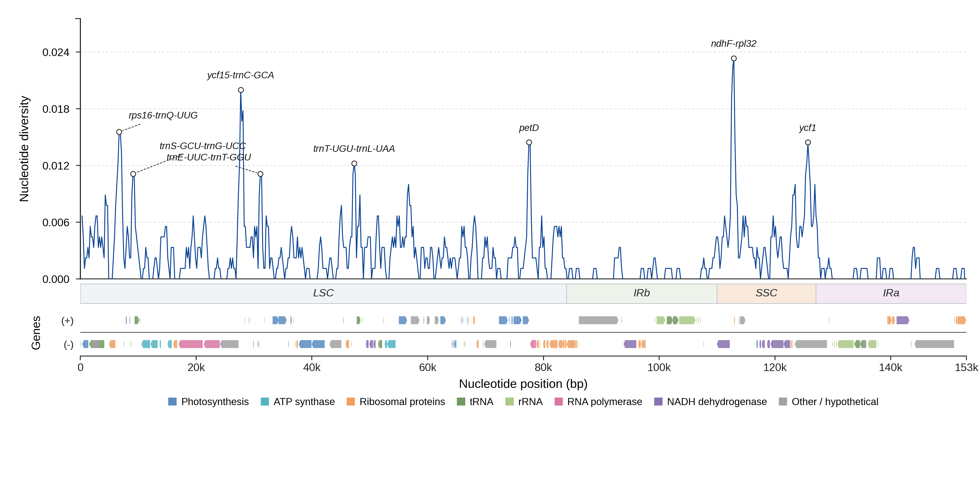The image size is (980, 477).
Task: Click the petD annotation label
Action: pyautogui.click(x=529, y=128)
